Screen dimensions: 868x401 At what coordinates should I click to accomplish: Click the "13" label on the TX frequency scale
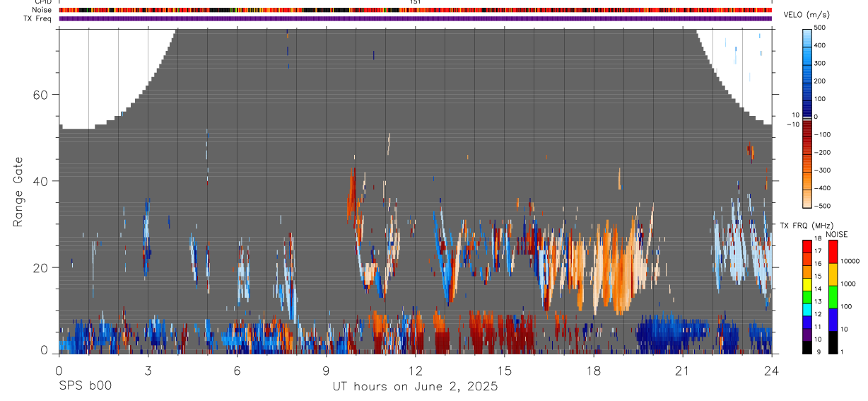816,301
